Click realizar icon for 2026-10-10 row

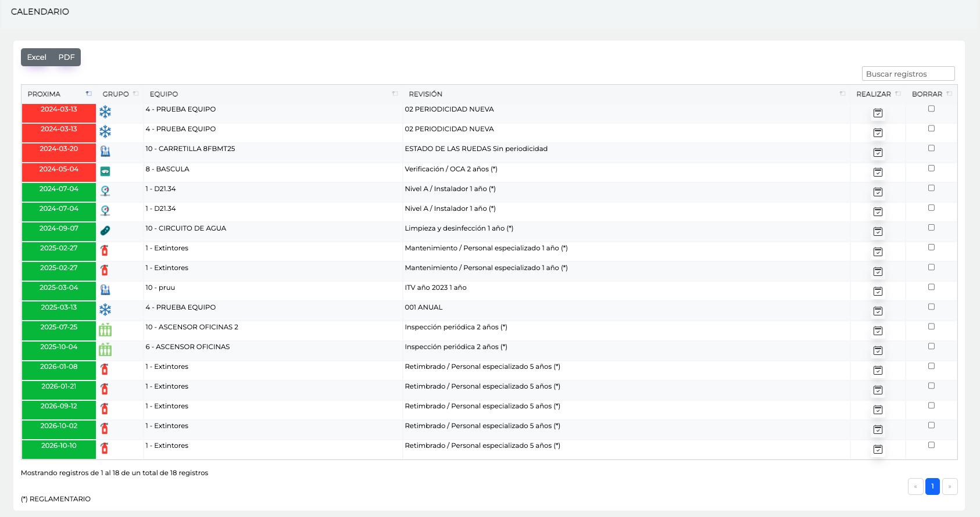878,449
